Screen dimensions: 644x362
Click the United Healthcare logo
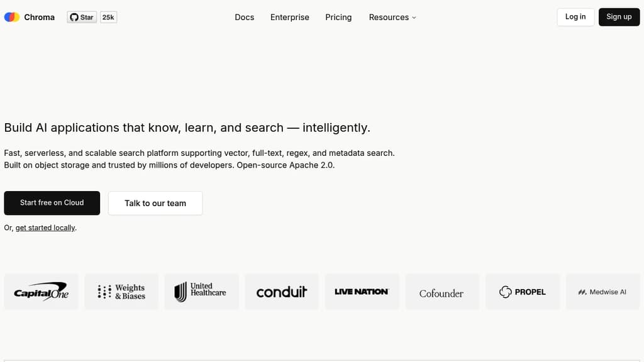pyautogui.click(x=201, y=292)
